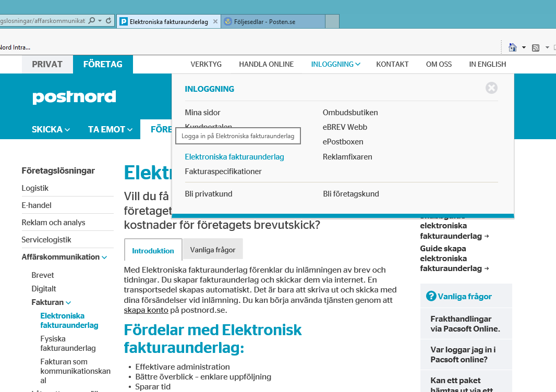Open Mina sidor login link
556x392 pixels.
[202, 113]
